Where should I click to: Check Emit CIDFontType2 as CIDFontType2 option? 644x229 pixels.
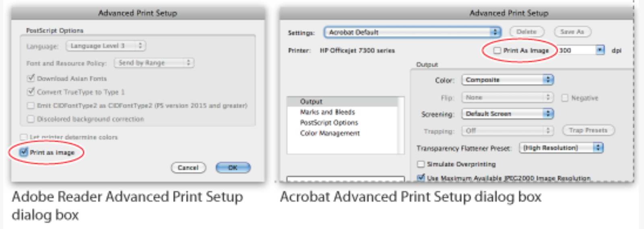click(x=31, y=106)
